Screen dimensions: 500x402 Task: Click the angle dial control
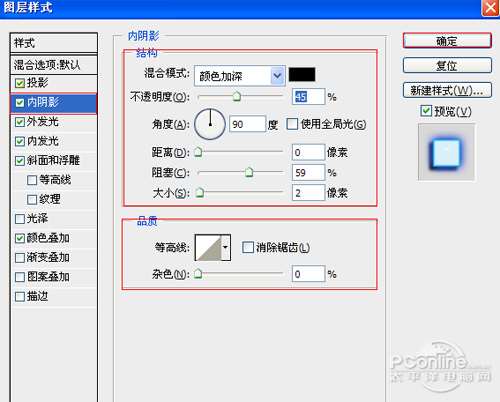[210, 124]
